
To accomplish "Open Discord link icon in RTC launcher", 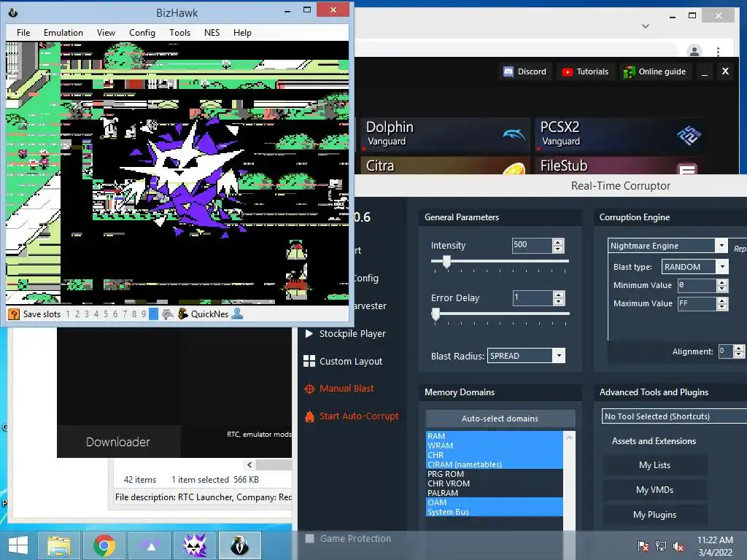I will pos(508,72).
